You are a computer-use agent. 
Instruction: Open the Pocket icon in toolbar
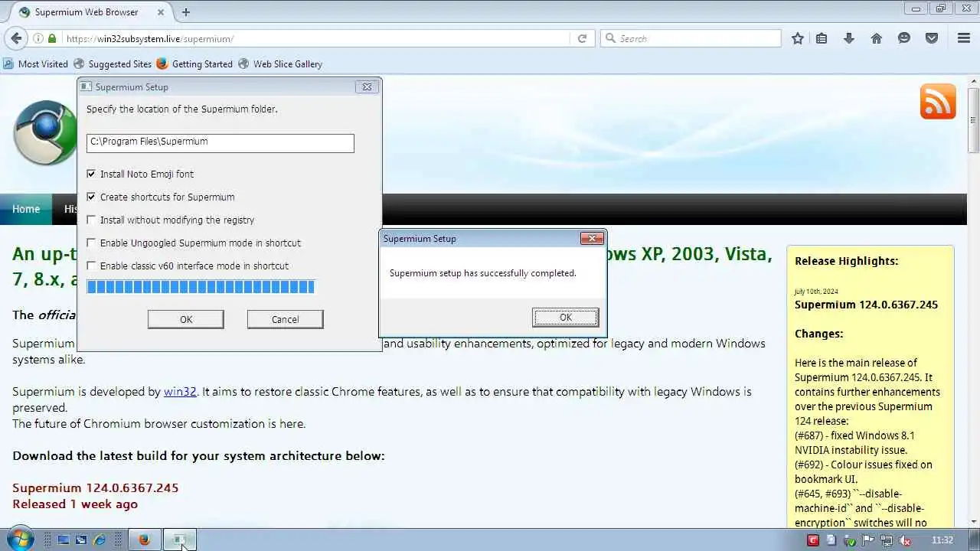click(932, 38)
